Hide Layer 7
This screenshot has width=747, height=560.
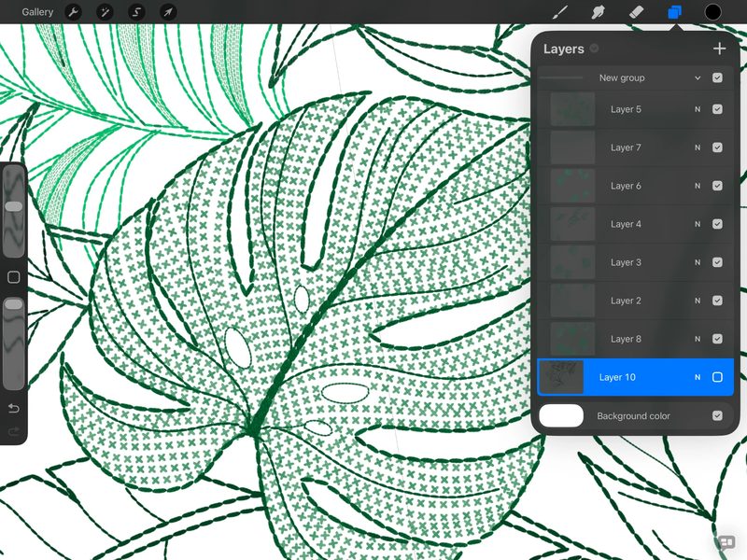click(717, 147)
